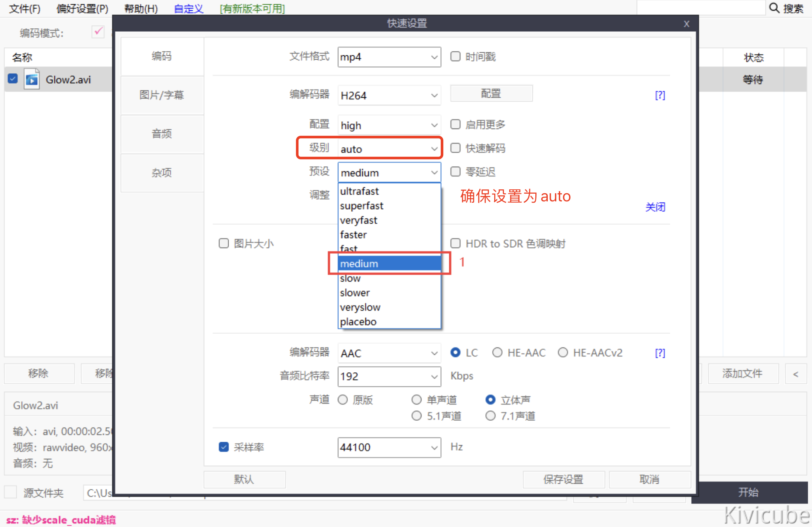Enable HDR to SDR 色调映射 checkbox
This screenshot has height=527, width=812.
(455, 244)
